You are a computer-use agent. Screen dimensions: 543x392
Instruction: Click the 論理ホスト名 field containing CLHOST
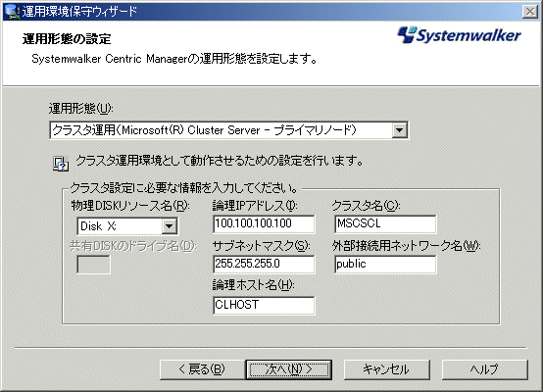click(x=264, y=305)
